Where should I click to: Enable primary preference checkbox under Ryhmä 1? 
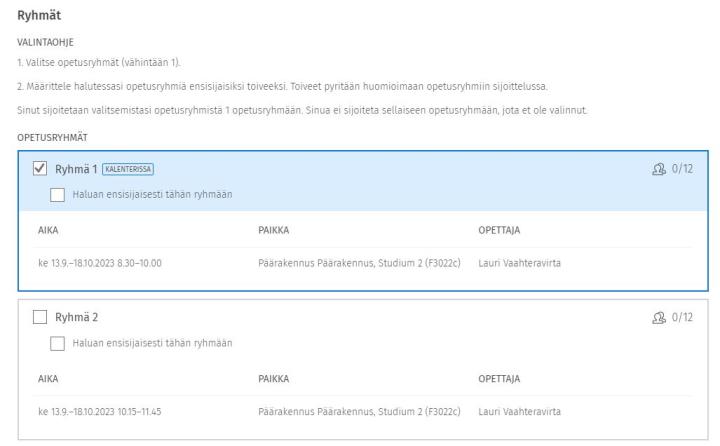59,193
